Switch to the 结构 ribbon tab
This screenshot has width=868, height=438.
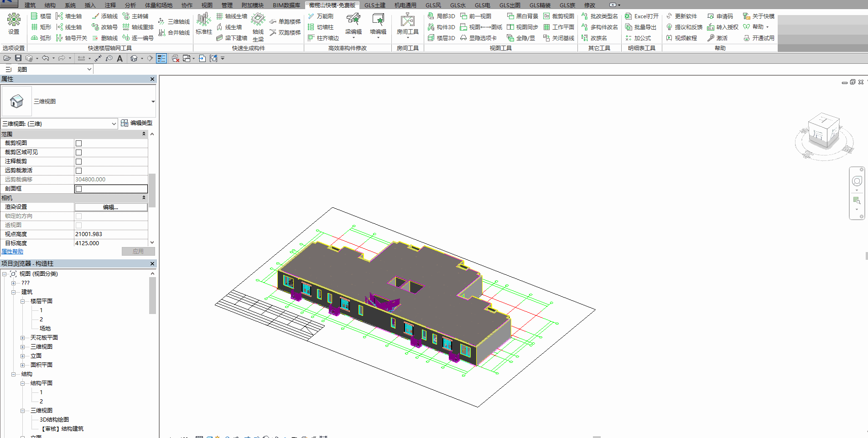(50, 5)
